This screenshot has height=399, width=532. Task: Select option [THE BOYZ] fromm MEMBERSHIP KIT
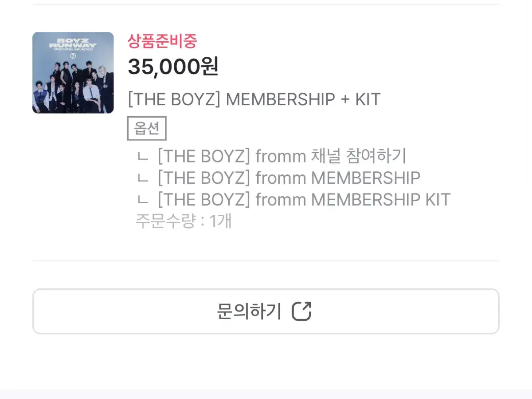coord(304,200)
